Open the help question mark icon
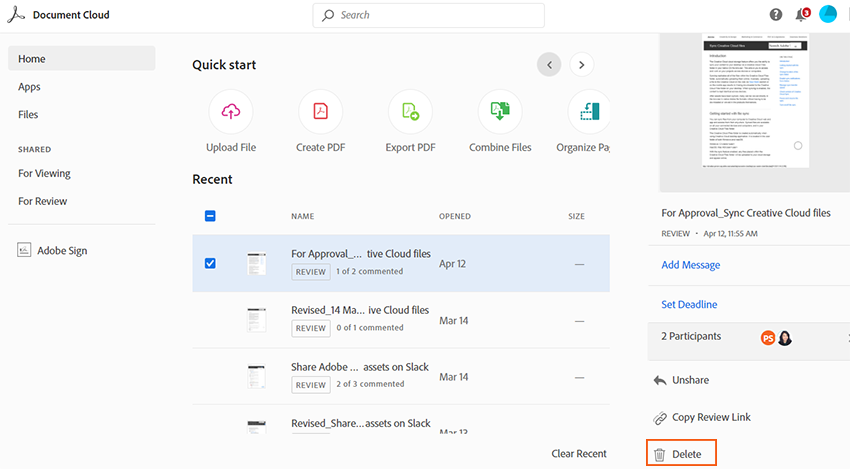 tap(776, 15)
